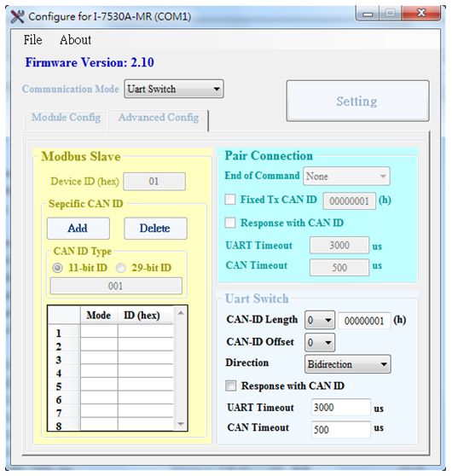Click the Delete button
The image size is (452, 476).
point(155,229)
